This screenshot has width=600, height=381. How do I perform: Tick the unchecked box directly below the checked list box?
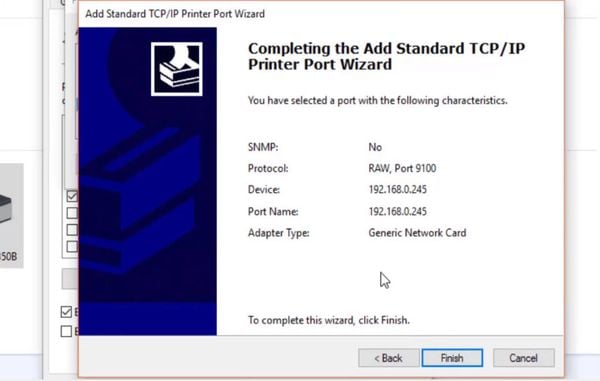point(72,213)
